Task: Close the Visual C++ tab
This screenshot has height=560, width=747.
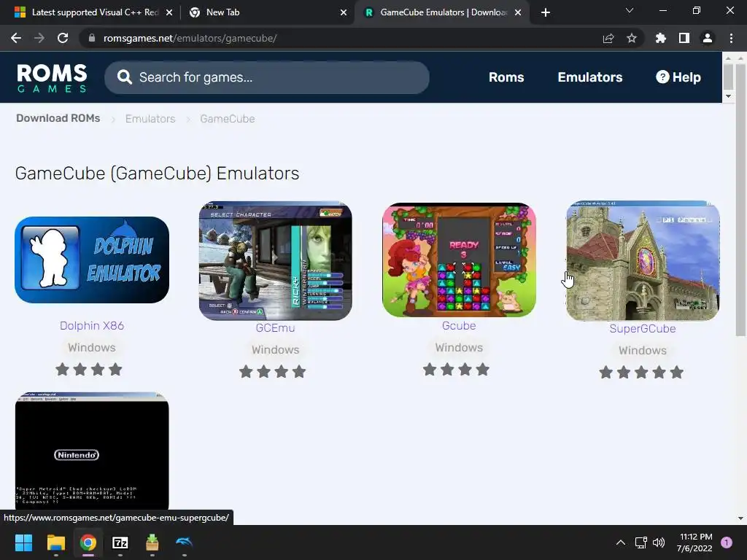Action: pyautogui.click(x=169, y=12)
